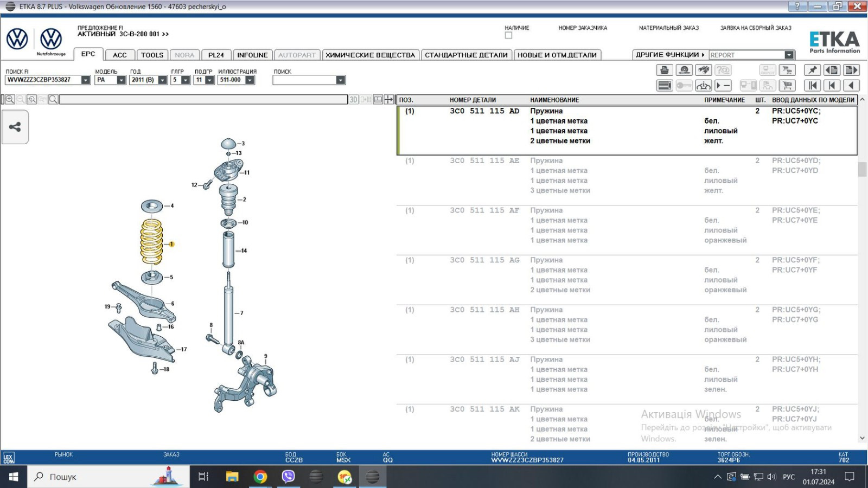Click the pushpin icon in the toolbar

tap(812, 70)
